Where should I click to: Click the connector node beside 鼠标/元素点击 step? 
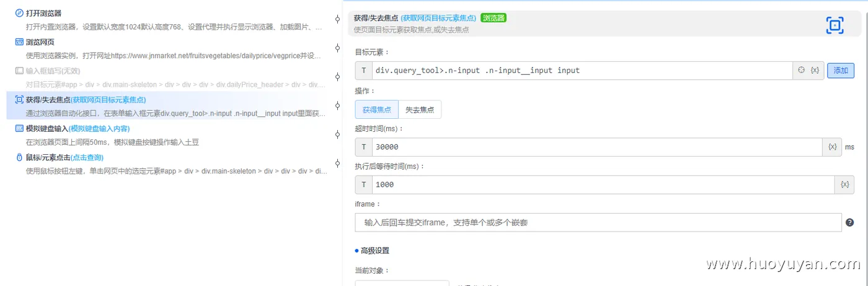(337, 163)
